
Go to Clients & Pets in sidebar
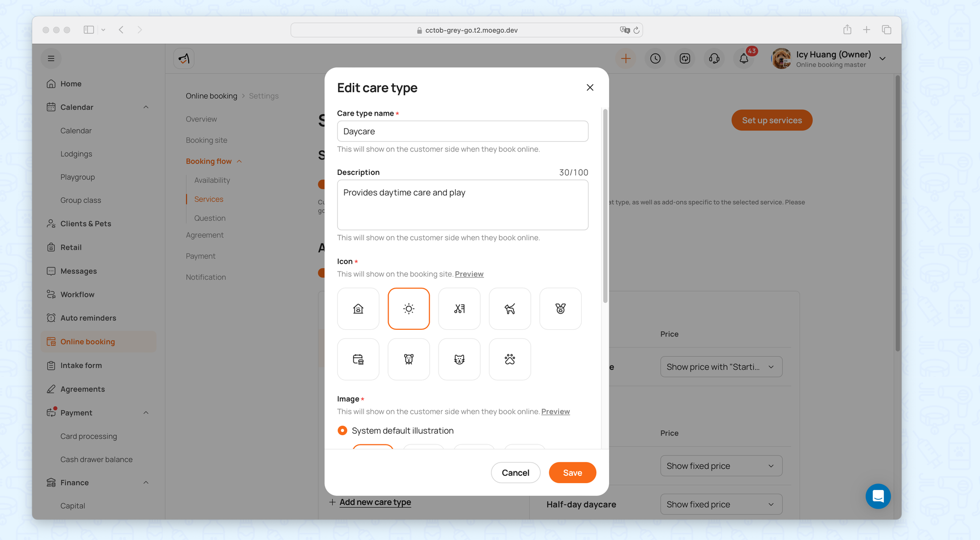tap(86, 223)
